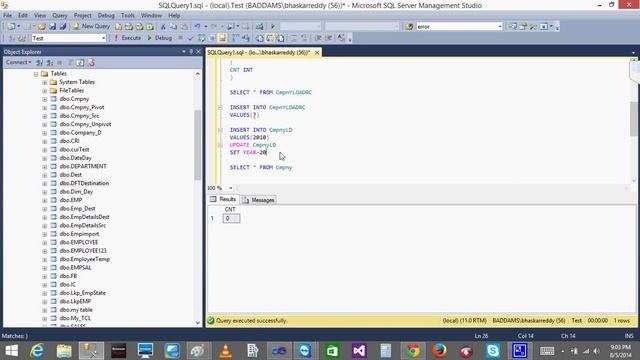Select the dbo.Lkp_EmpState table
Viewport: 640px width, 360px height.
coord(83,293)
